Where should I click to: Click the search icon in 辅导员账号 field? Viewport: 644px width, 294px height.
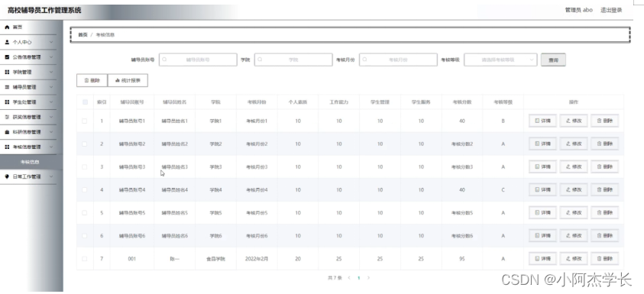(x=164, y=60)
